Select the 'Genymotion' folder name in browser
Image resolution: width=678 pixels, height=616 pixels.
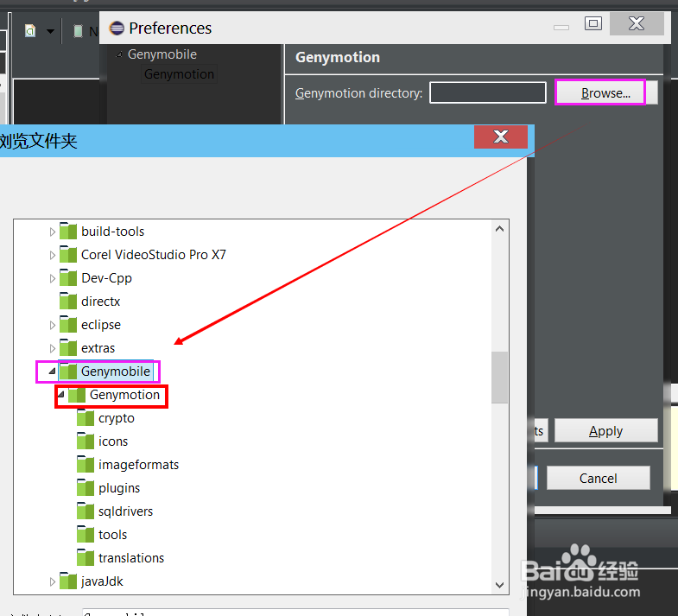tap(124, 395)
